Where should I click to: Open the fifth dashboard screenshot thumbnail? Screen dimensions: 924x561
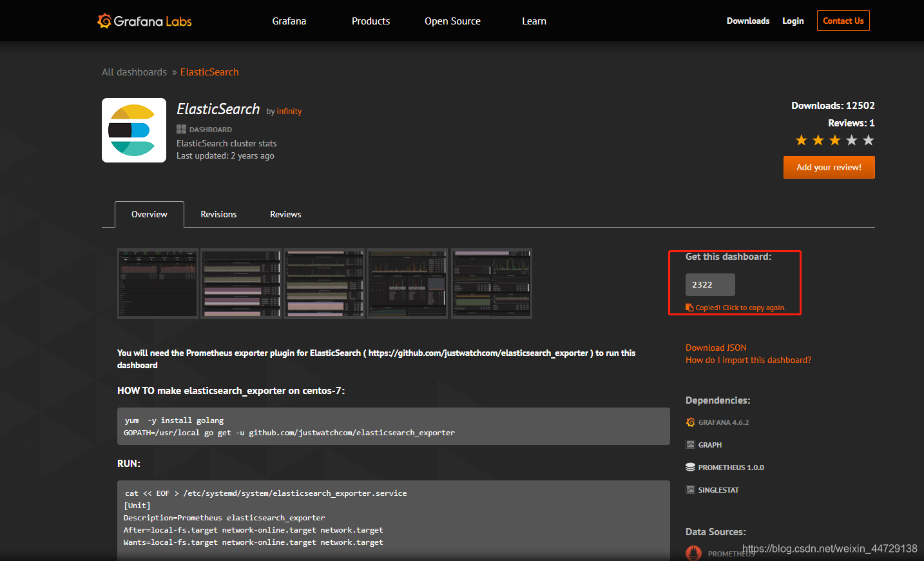(x=492, y=284)
